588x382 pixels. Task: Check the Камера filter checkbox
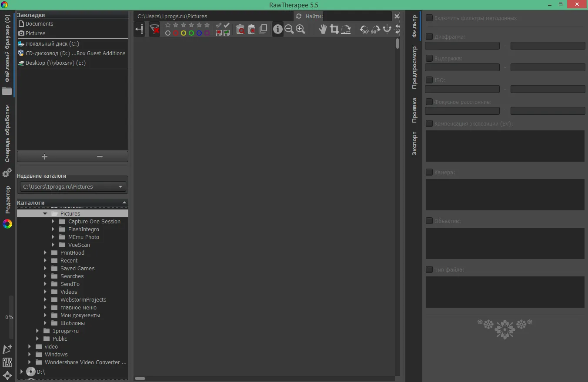pyautogui.click(x=429, y=172)
